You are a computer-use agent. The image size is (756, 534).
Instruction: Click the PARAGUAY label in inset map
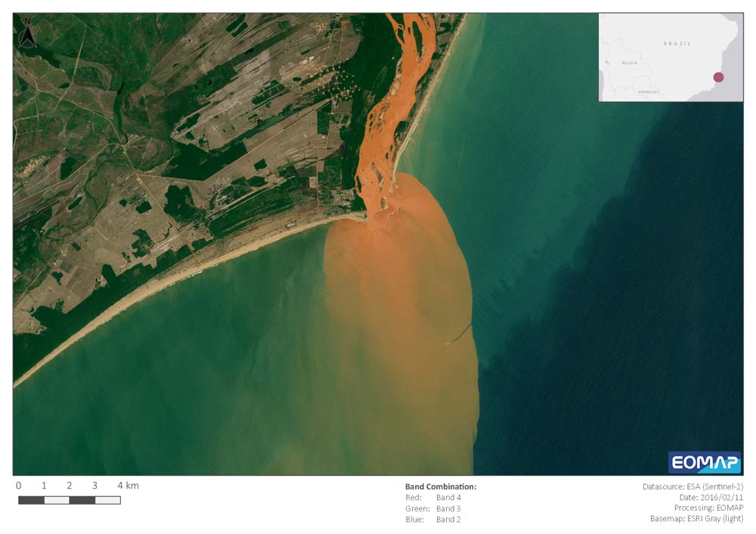coord(648,91)
